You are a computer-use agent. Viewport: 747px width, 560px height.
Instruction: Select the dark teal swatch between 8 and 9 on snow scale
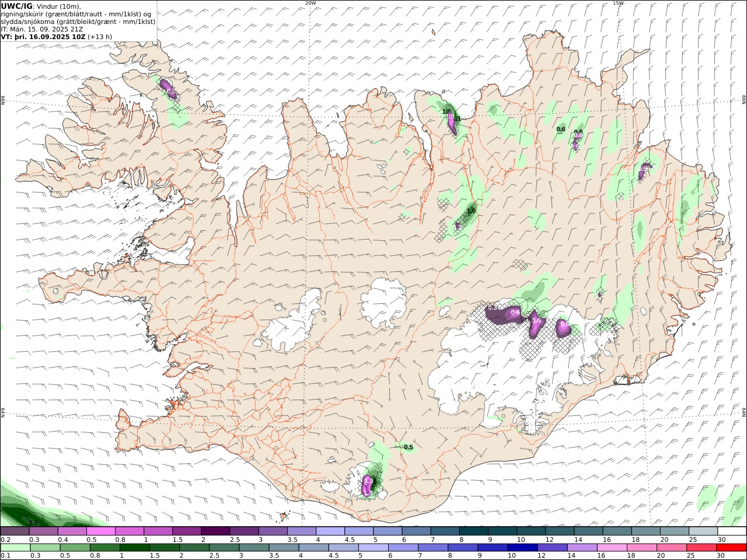[x=473, y=531]
